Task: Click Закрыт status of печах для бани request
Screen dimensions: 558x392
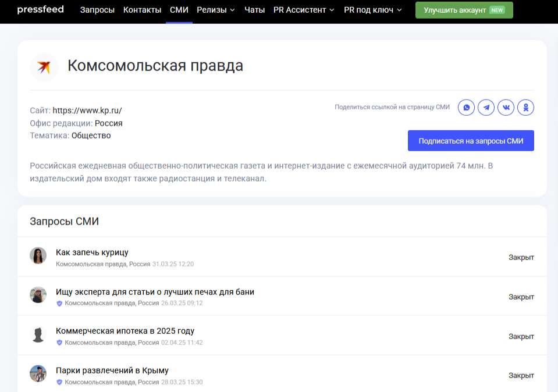Action: click(521, 297)
